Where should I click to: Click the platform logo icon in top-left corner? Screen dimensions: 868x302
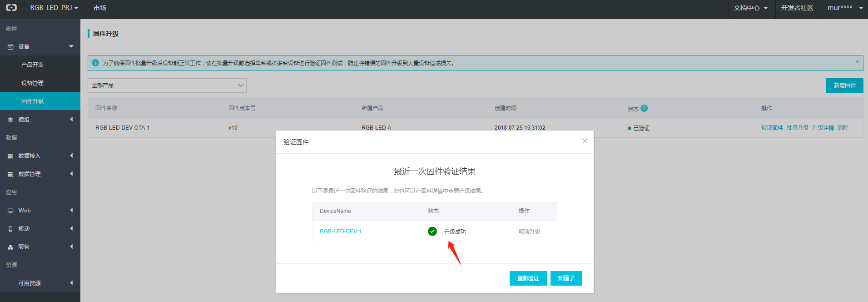coord(11,8)
